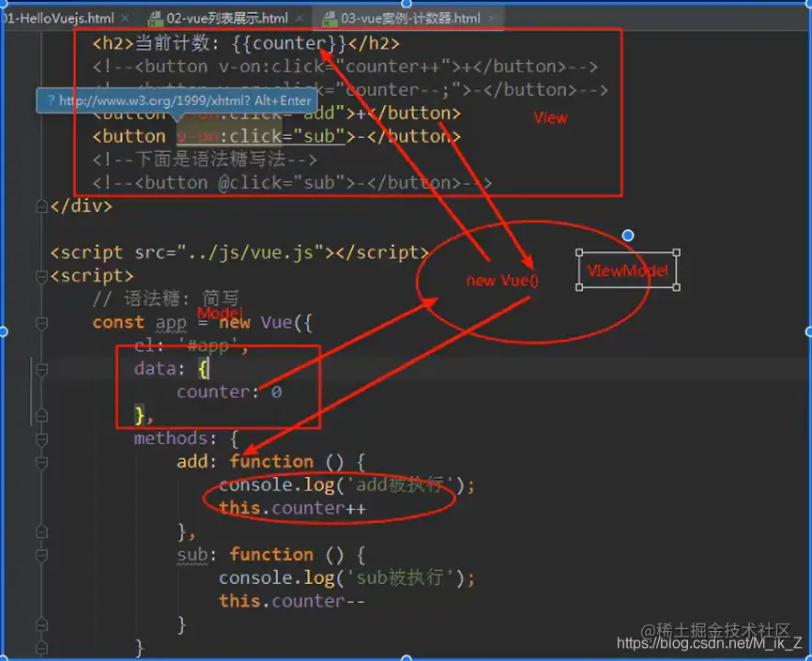Click the commented 'counter++' button line
The width and height of the screenshot is (812, 661).
[x=345, y=67]
